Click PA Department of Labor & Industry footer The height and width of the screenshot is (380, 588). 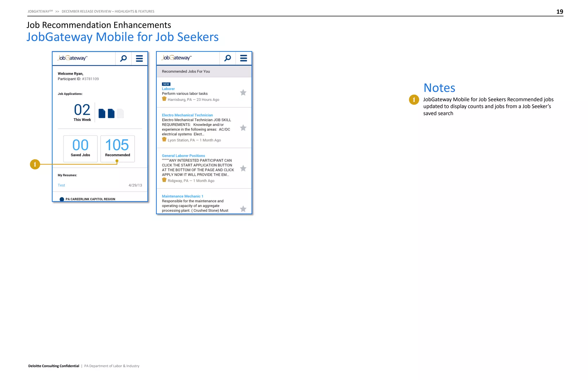tap(112, 366)
